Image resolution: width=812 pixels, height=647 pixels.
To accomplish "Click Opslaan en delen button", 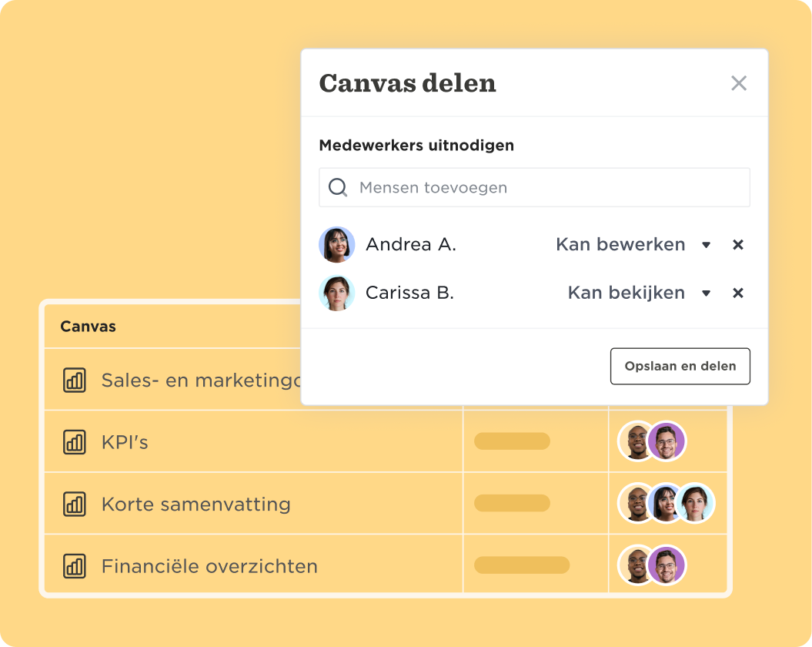I will click(680, 366).
